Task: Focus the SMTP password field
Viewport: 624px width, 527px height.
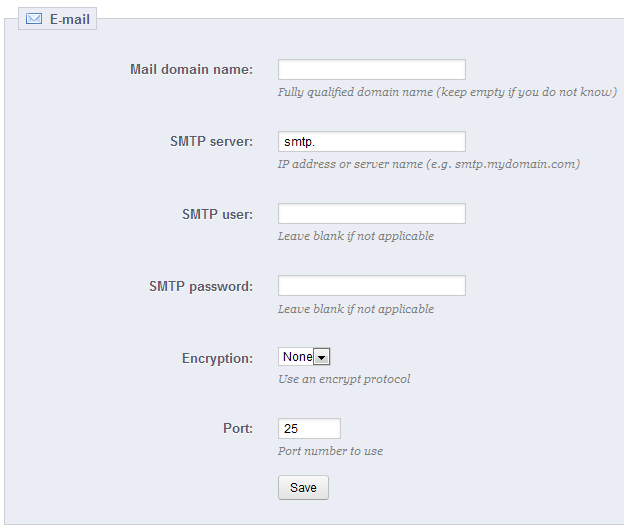Action: pyautogui.click(x=371, y=286)
